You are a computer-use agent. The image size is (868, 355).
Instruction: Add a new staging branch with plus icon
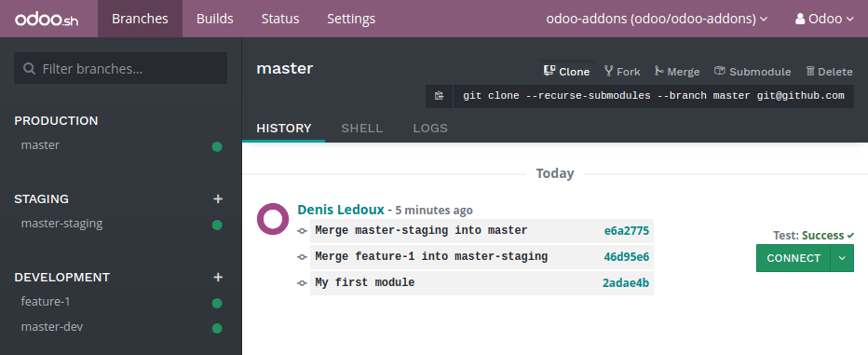218,198
